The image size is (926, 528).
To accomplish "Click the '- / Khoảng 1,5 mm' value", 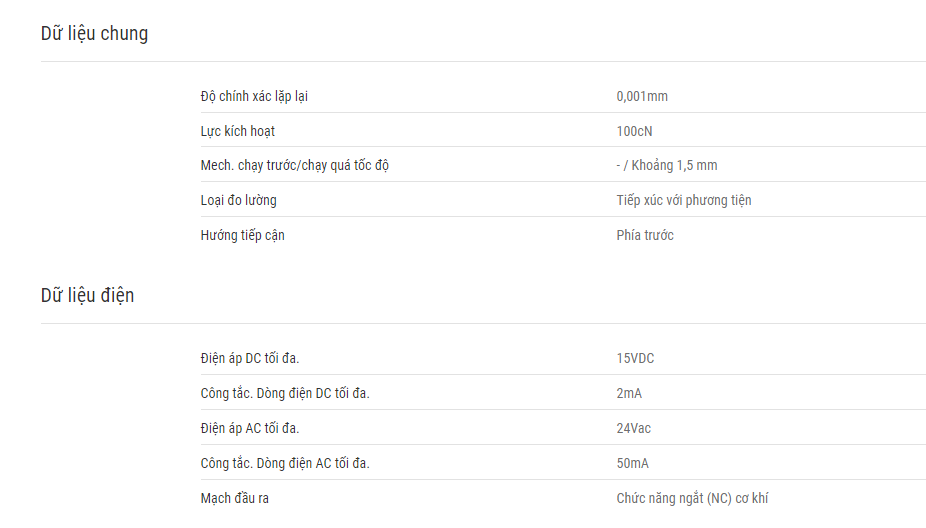I will (667, 165).
